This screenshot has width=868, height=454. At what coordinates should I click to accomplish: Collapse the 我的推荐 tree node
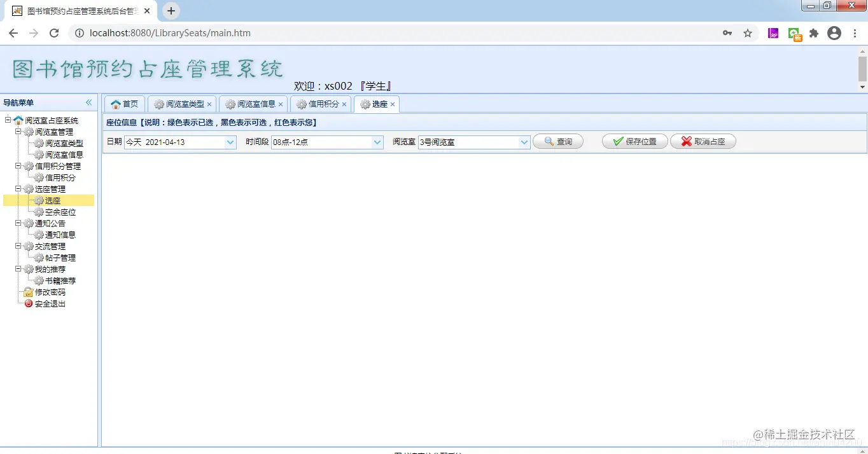click(x=18, y=269)
